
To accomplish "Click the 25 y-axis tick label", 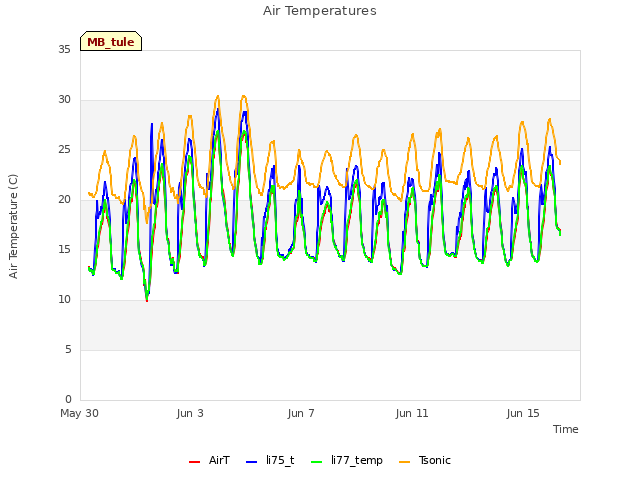I will pos(64,150).
